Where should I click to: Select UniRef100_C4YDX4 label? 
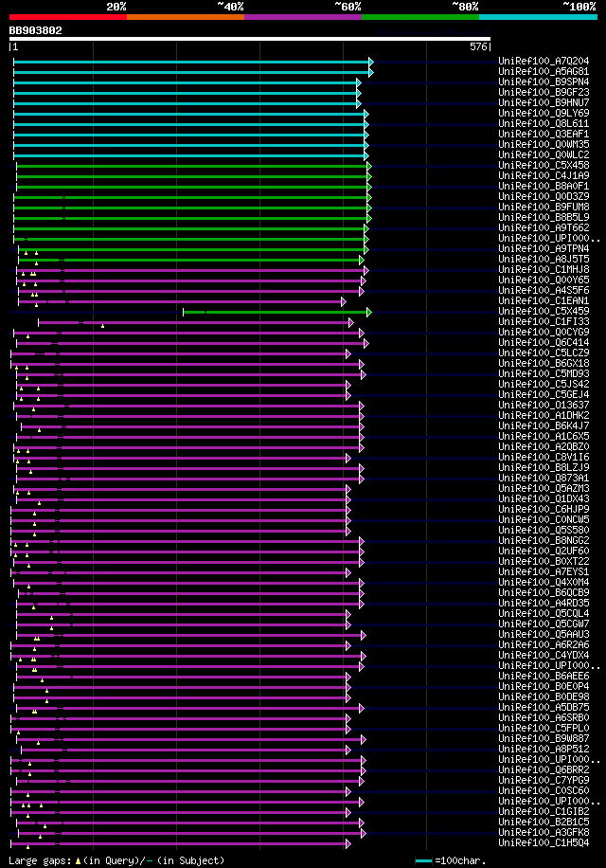pos(544,655)
